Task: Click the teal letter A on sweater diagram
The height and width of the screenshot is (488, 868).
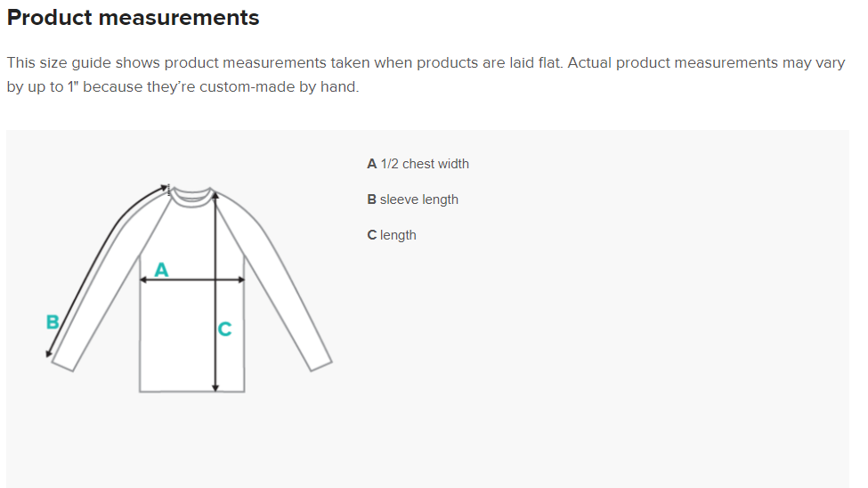Action: [161, 269]
